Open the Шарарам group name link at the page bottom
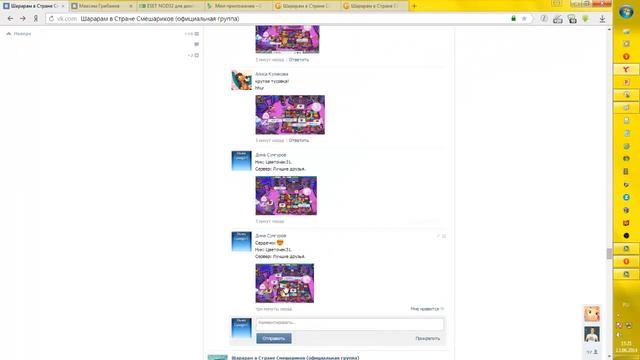This screenshot has width=640, height=360. [x=295, y=358]
